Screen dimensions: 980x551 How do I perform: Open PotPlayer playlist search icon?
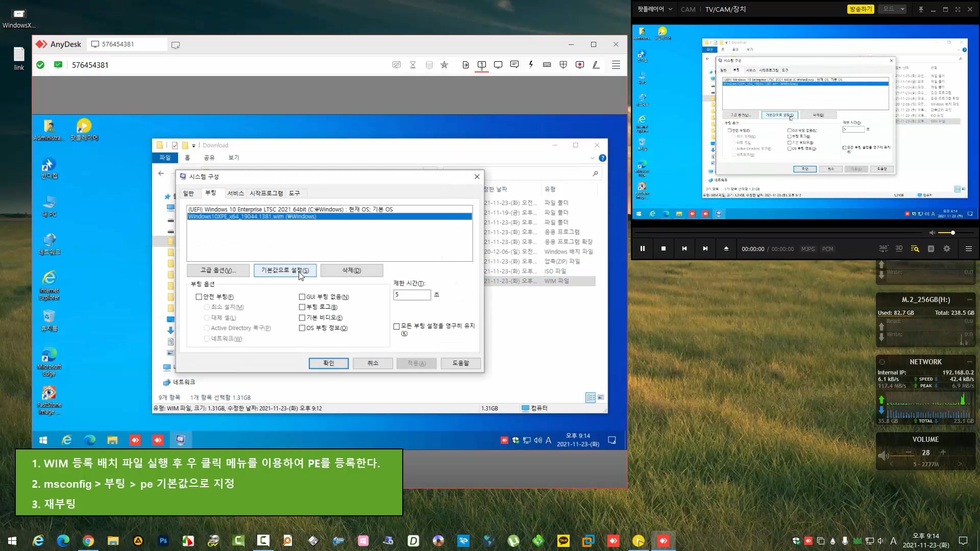(915, 249)
